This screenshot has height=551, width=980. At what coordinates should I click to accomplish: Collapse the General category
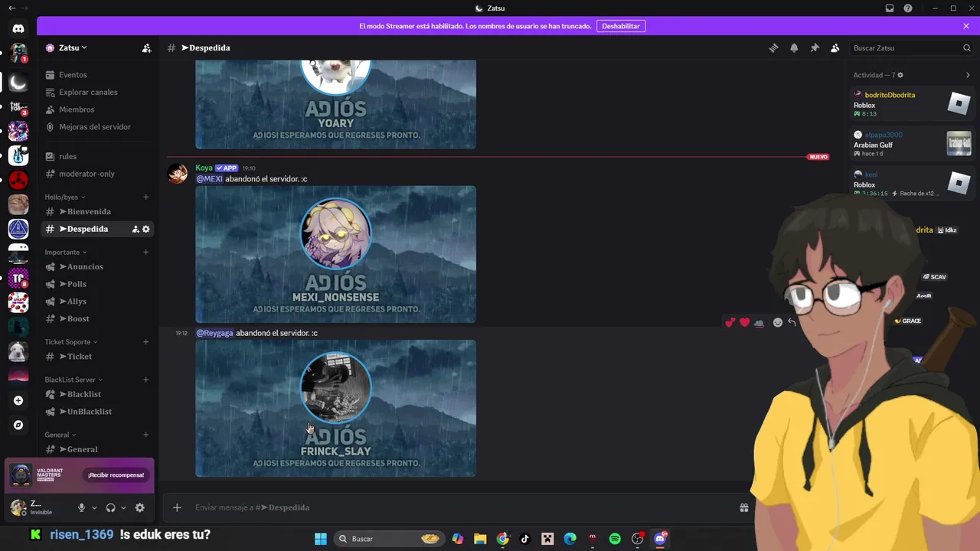click(60, 435)
